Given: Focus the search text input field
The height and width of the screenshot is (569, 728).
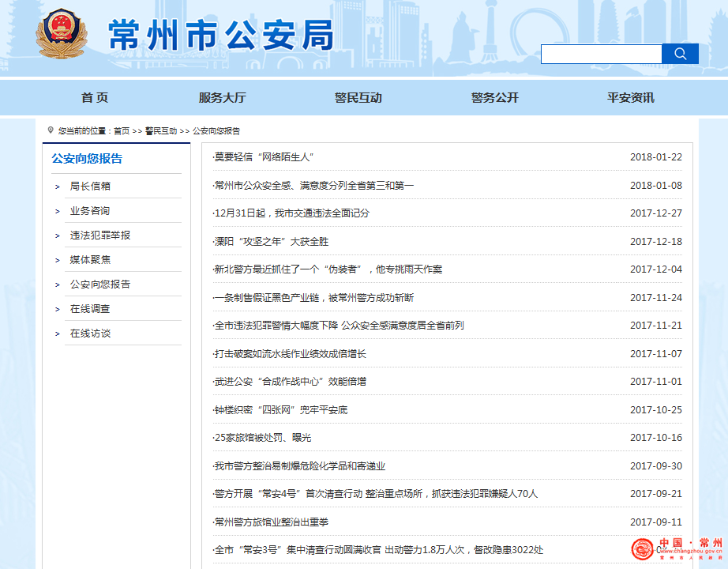Looking at the screenshot, I should tap(601, 54).
